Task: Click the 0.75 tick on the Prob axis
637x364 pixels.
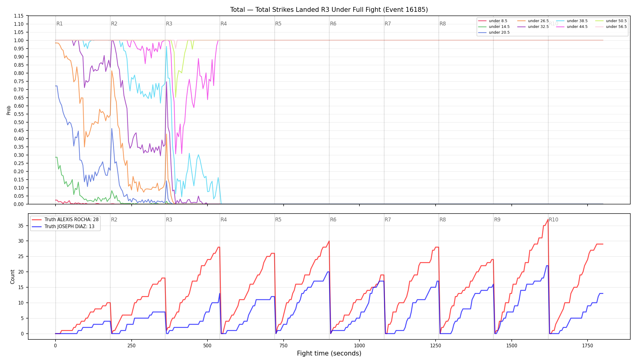Action: (19, 81)
